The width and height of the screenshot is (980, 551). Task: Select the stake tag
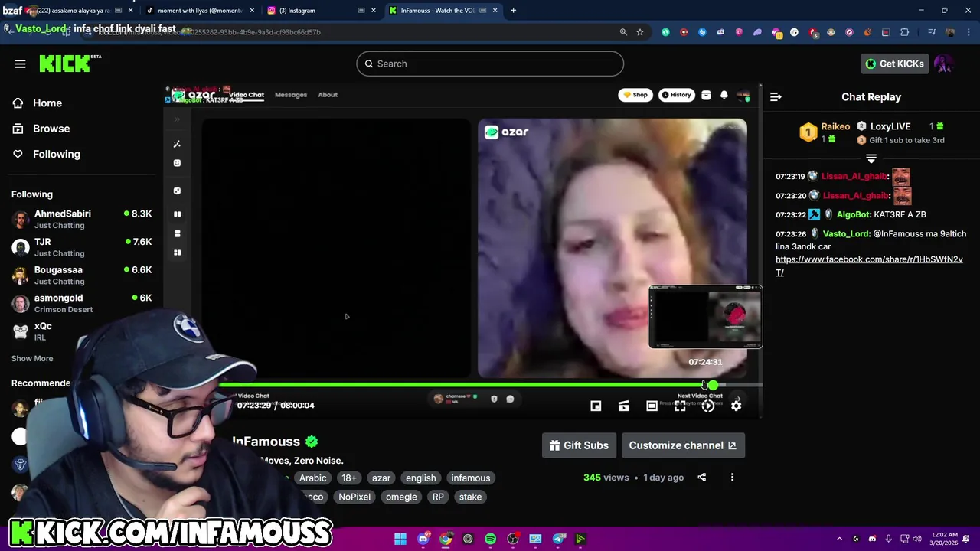(470, 497)
